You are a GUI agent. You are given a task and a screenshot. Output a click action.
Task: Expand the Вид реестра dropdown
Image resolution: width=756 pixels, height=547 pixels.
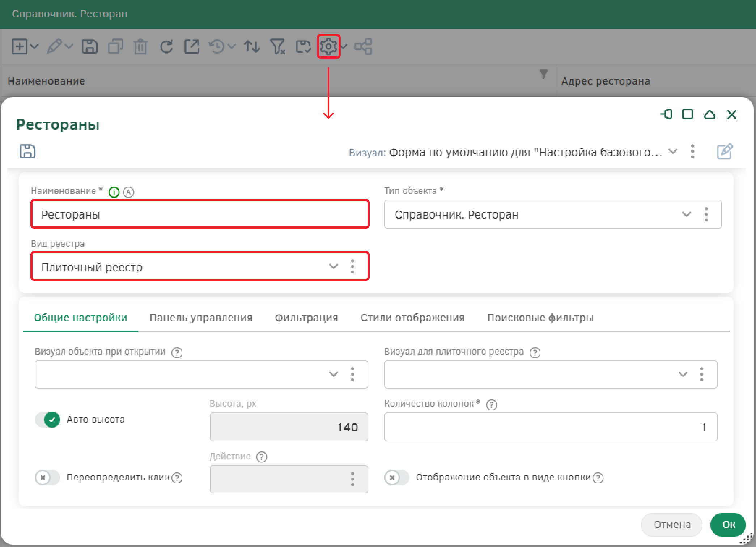pyautogui.click(x=333, y=267)
